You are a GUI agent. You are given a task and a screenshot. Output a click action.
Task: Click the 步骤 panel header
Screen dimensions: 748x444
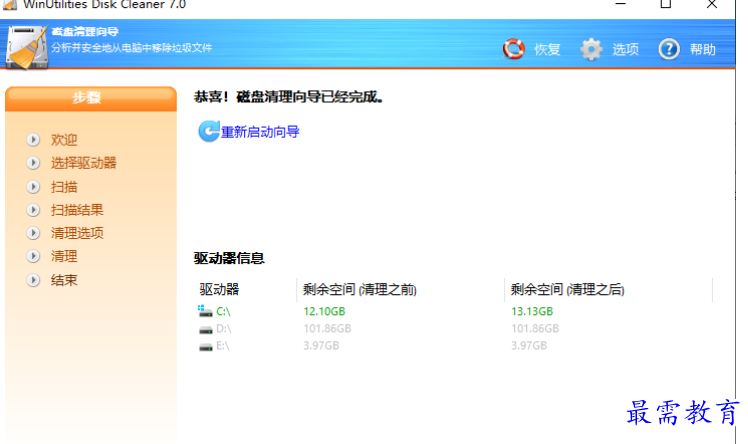[91, 98]
